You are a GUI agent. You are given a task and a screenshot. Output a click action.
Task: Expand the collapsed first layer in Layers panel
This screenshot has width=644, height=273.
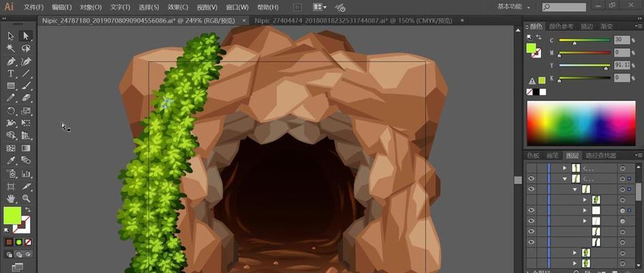coord(564,167)
